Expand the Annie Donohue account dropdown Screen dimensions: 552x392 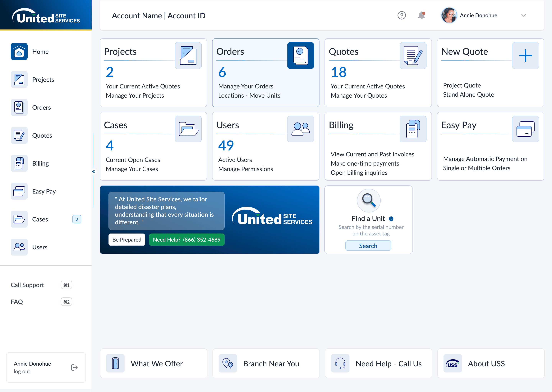tap(523, 16)
